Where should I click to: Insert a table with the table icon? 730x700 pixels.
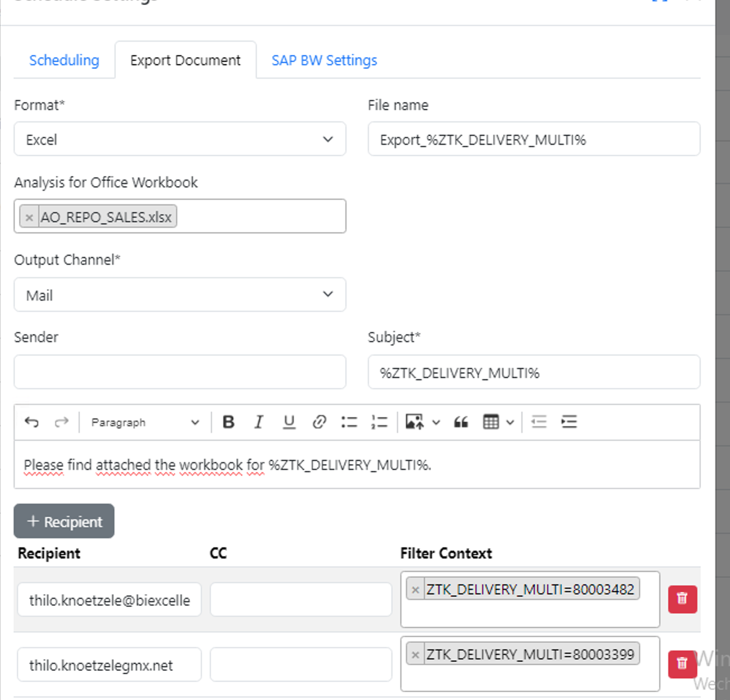click(x=491, y=422)
